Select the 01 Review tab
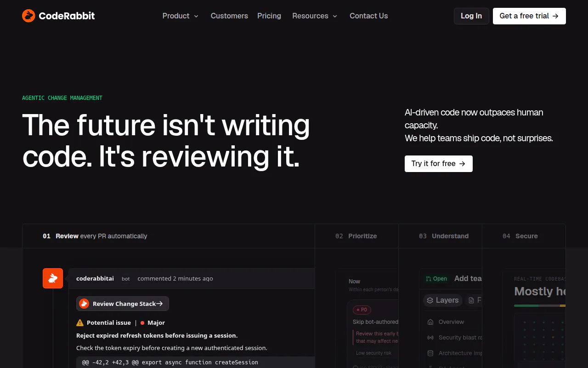Image resolution: width=588 pixels, height=368 pixels. point(169,236)
